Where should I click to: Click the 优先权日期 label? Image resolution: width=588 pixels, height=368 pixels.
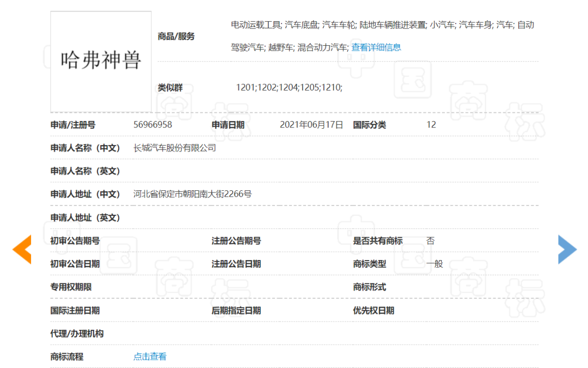click(x=373, y=311)
